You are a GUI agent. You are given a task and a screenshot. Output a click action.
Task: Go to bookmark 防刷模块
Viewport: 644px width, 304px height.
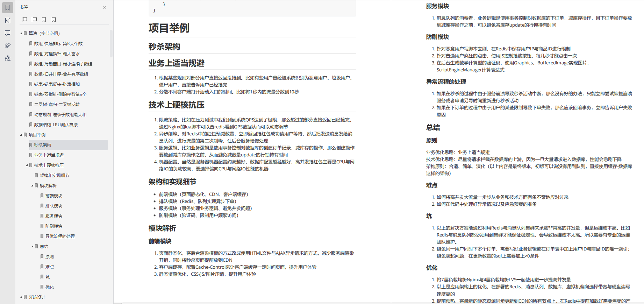click(x=54, y=226)
